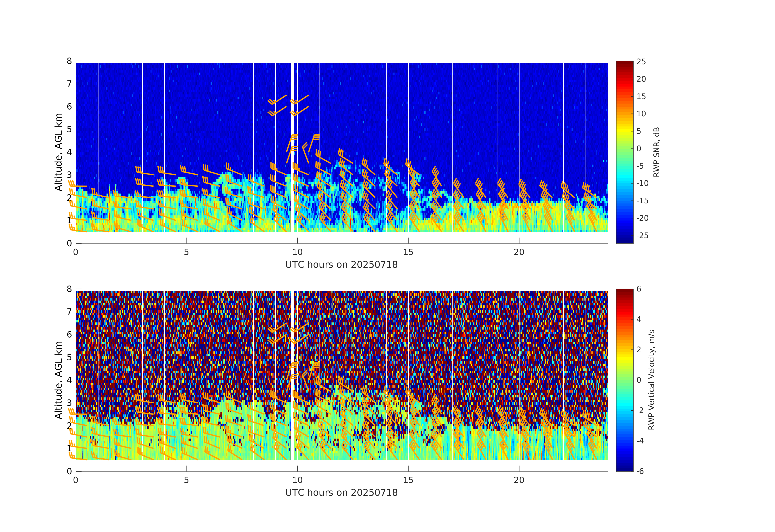Click the y-axis tick 8 in top plot
The width and height of the screenshot is (775, 532).
click(69, 61)
